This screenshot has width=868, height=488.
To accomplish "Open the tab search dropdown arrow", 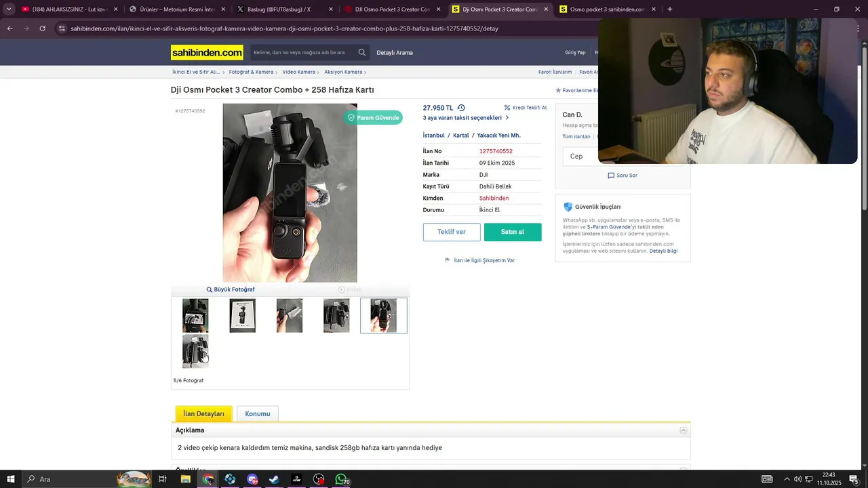I will click(x=9, y=9).
